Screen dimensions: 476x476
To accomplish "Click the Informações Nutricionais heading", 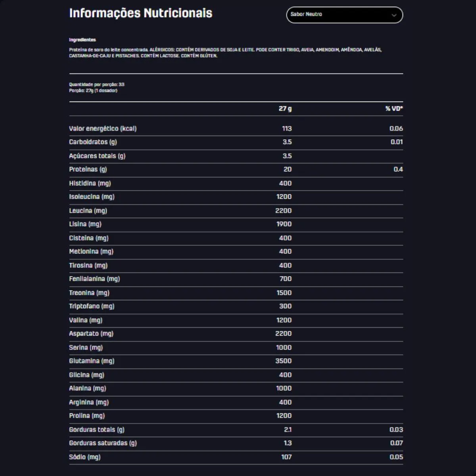I will pos(141,13).
